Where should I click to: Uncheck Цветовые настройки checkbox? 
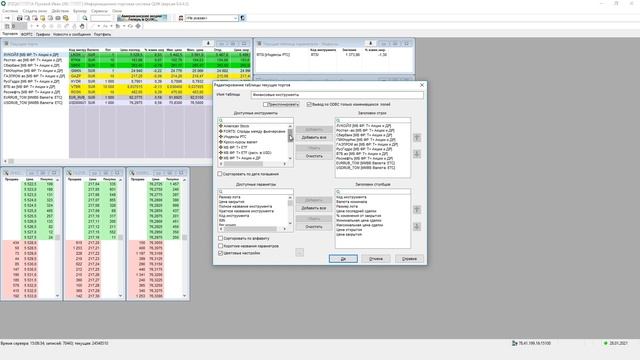point(220,253)
